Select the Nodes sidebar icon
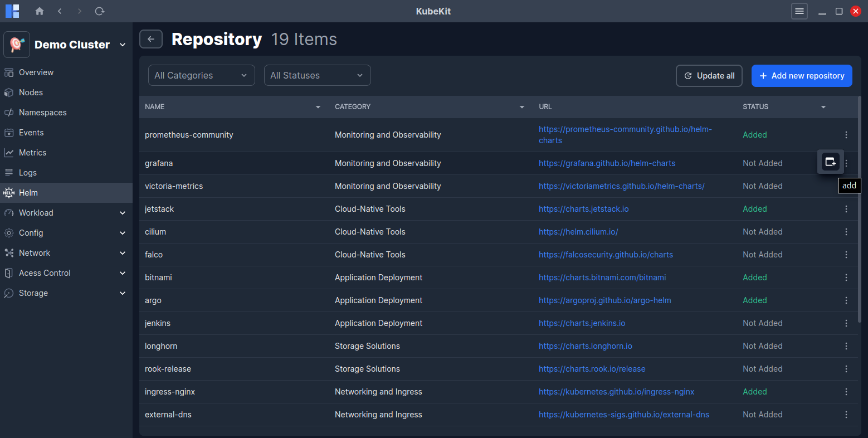 [x=8, y=92]
